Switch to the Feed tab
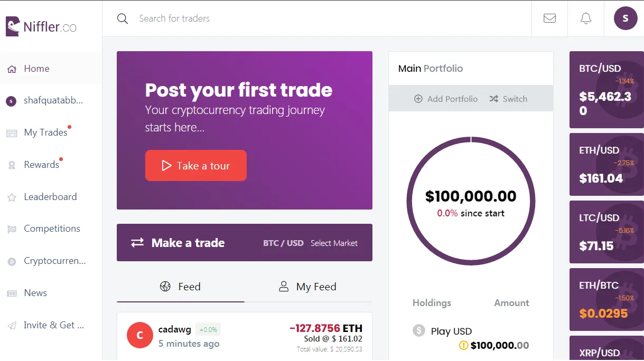Image resolution: width=644 pixels, height=361 pixels. coord(181,287)
